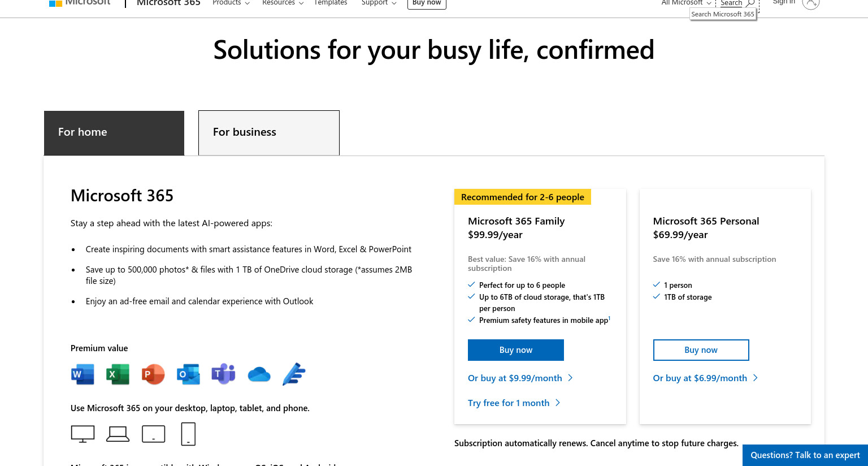Select the For home tab
This screenshot has height=466, width=868.
pyautogui.click(x=114, y=133)
